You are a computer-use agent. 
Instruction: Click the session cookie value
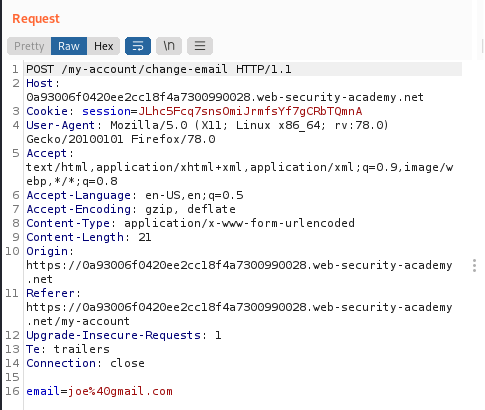point(250,111)
